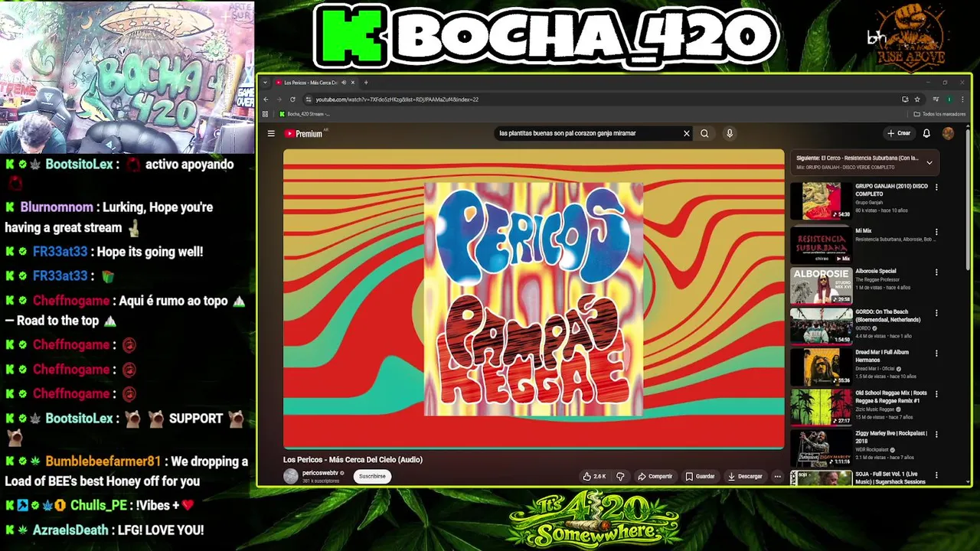Open the Bocha_420 Stream bookmark

tap(304, 114)
